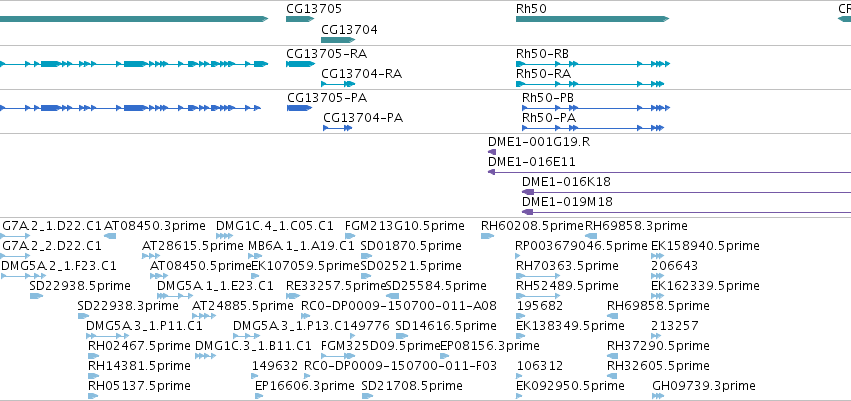Click the CG13704-RA transcript arrow

[x=338, y=84]
